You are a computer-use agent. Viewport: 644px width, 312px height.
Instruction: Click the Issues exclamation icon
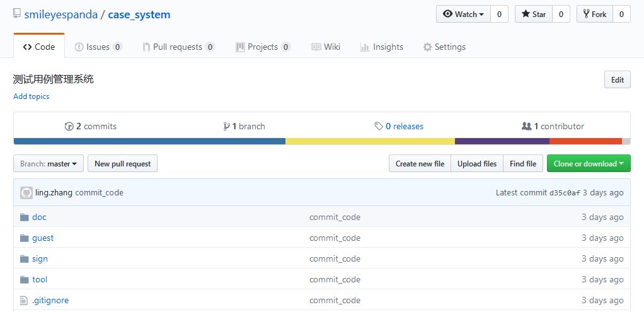(x=79, y=47)
